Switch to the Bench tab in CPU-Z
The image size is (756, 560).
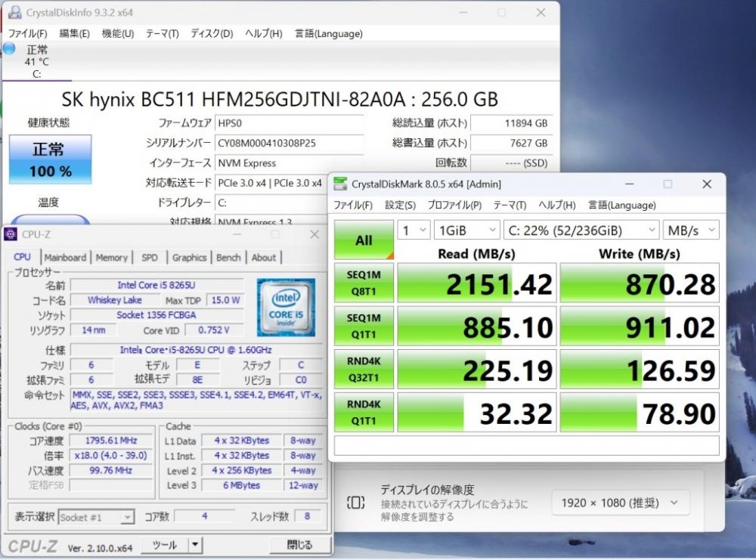pos(228,258)
